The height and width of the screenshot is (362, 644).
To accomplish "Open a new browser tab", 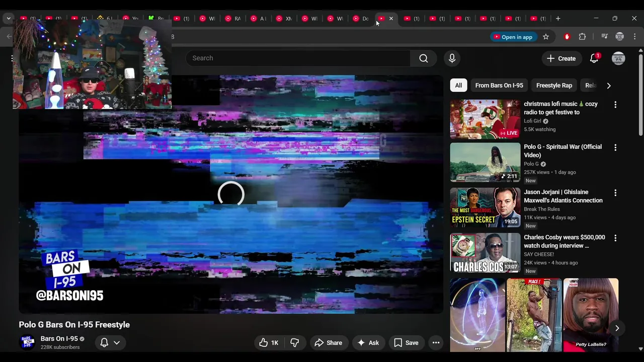I will tap(558, 19).
